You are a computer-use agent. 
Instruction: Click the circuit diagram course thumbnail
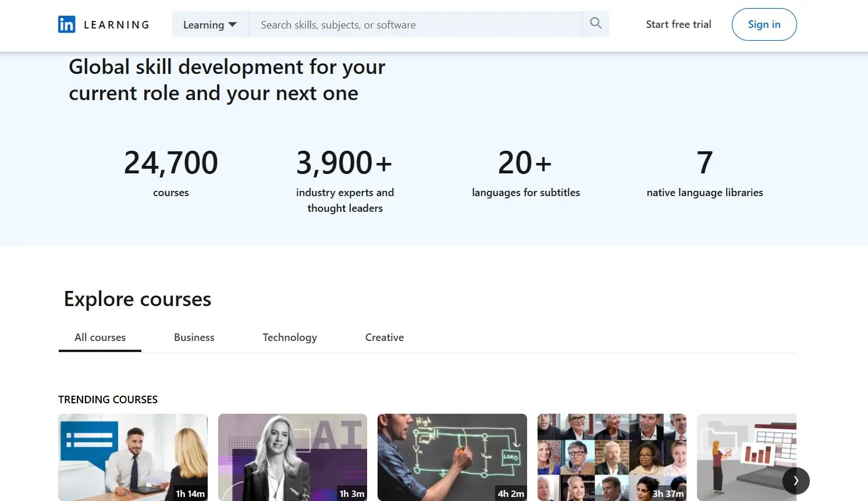pyautogui.click(x=452, y=457)
